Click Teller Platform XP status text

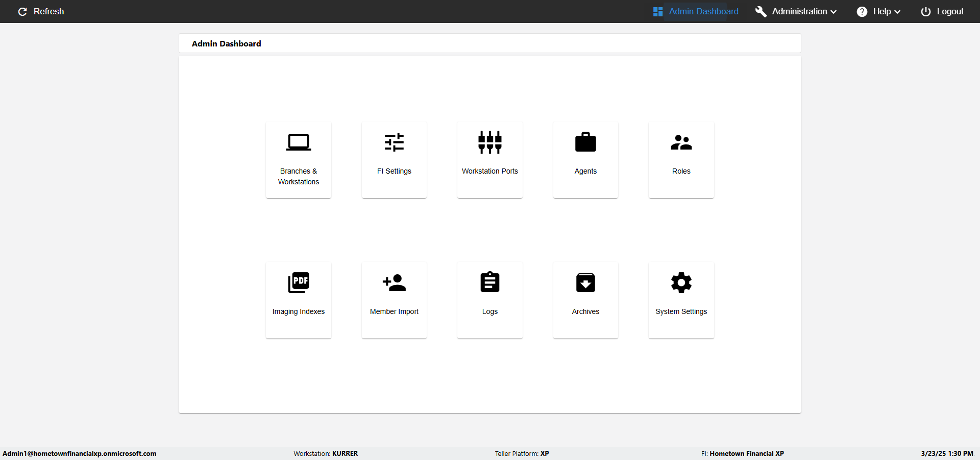(522, 453)
